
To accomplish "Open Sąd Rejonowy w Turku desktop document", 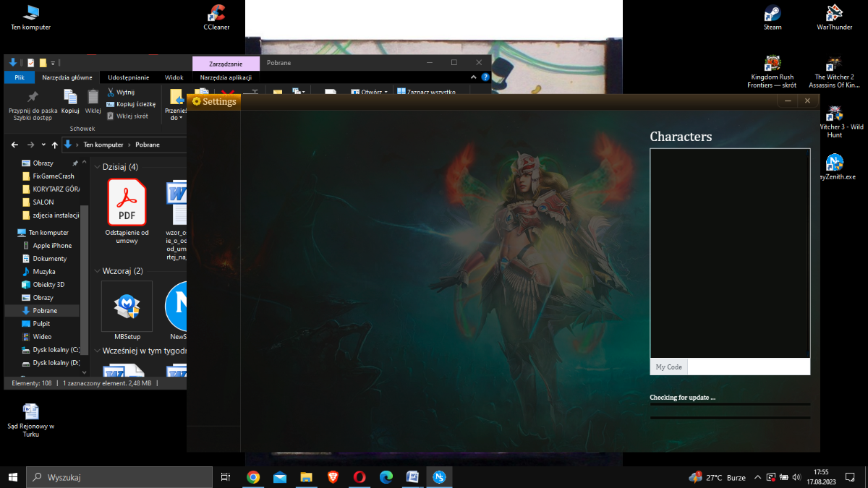I will coord(30,420).
